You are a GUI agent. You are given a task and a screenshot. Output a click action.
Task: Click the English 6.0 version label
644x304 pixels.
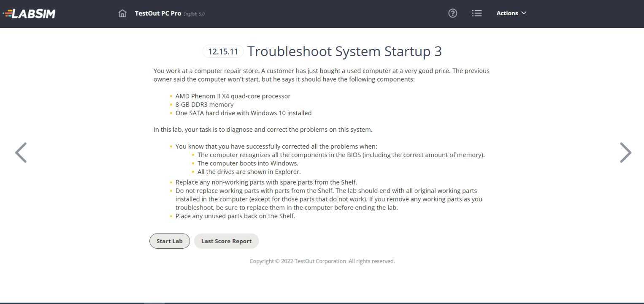click(x=194, y=14)
